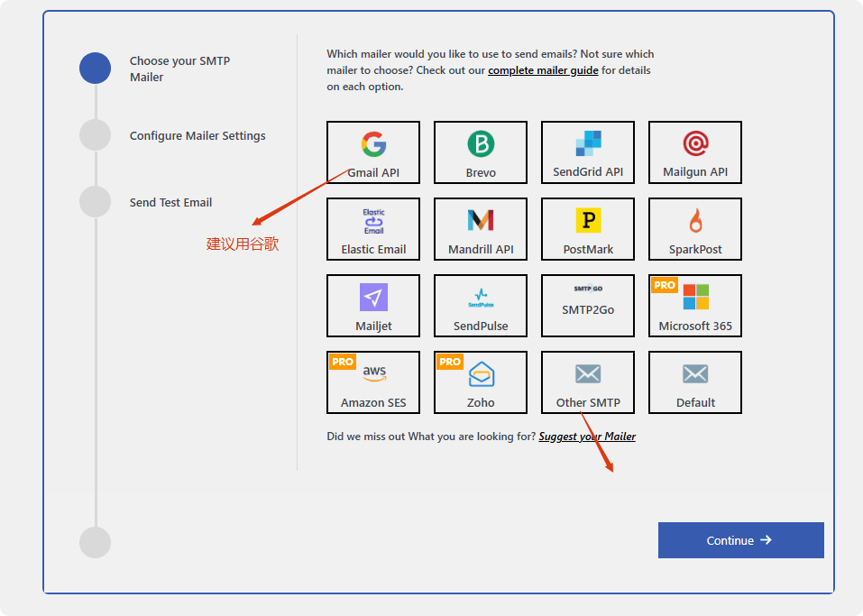The height and width of the screenshot is (616, 863).
Task: Click the 'Mandrill API' label text
Action: [481, 249]
